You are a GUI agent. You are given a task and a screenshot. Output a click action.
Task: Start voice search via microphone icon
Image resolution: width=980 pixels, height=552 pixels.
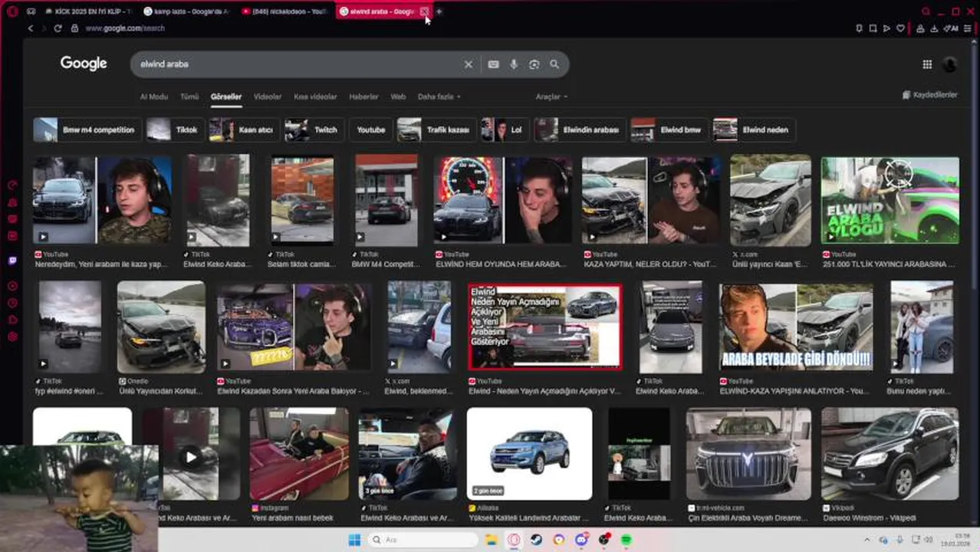coord(514,64)
